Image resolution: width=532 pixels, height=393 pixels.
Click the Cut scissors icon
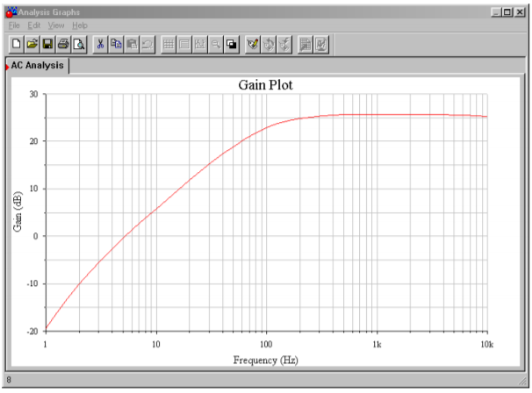(101, 44)
